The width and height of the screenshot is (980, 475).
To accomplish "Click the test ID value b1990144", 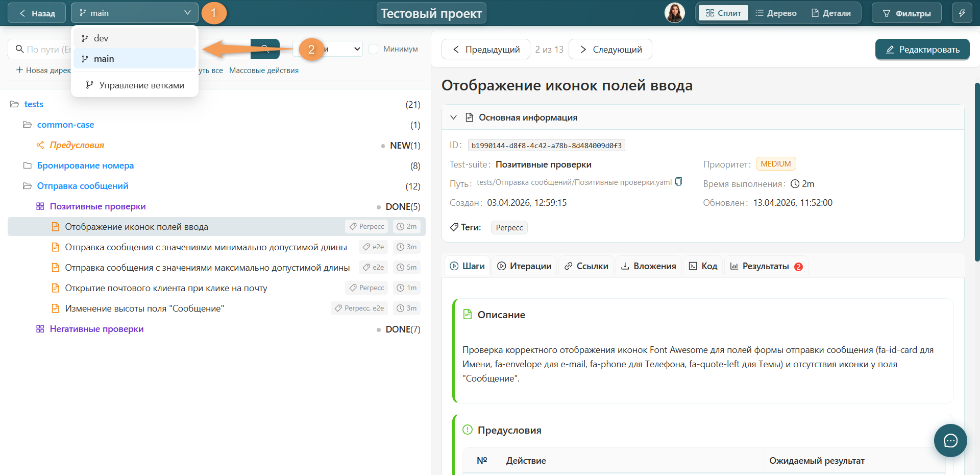I will (x=546, y=146).
